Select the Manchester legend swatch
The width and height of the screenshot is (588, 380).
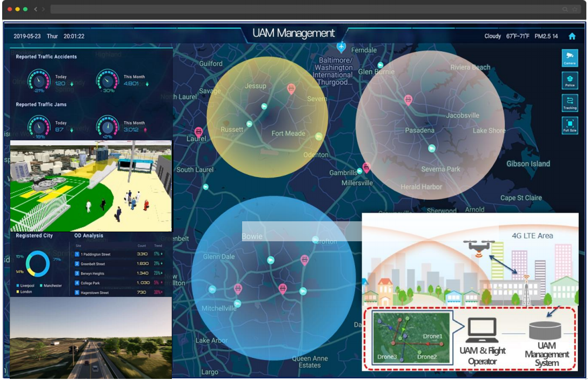41,286
